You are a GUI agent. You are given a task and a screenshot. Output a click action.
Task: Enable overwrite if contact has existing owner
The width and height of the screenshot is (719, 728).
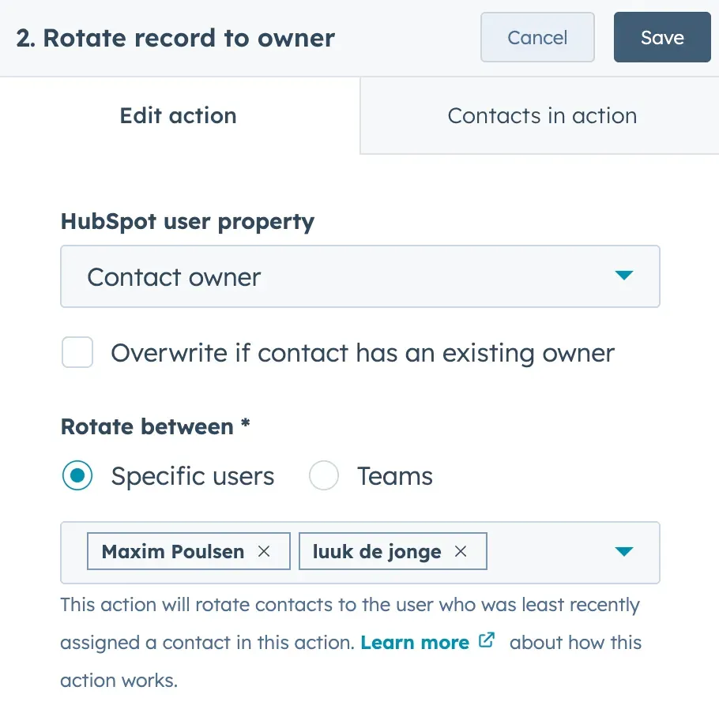coord(77,352)
